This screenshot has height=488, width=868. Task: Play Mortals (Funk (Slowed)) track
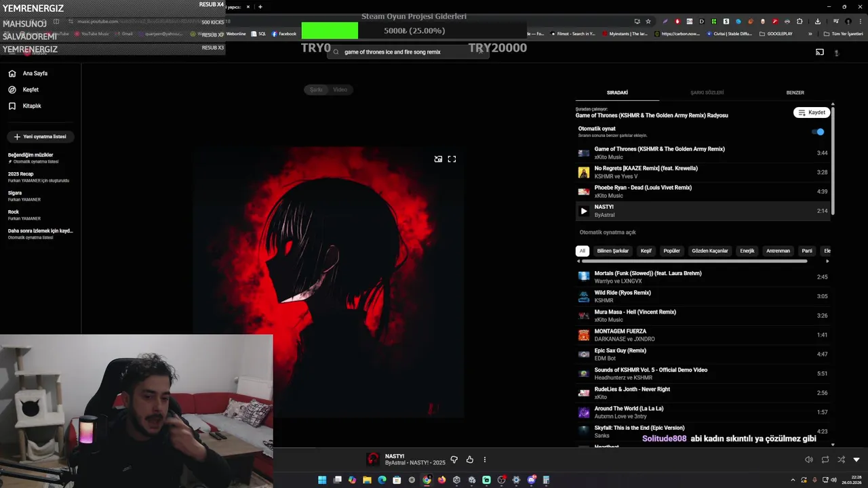pos(703,277)
